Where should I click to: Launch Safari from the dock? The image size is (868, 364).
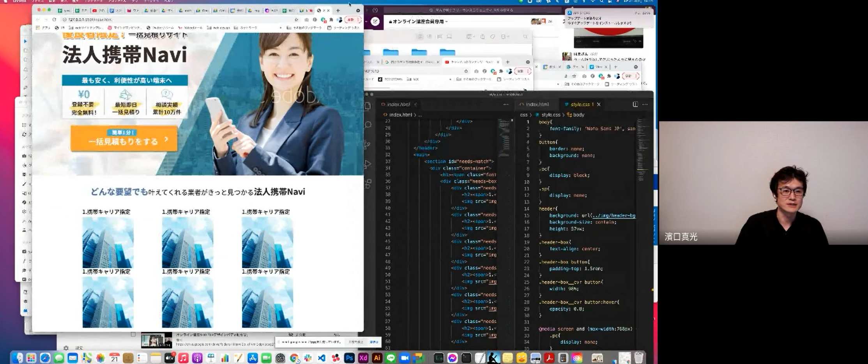pyautogui.click(x=45, y=358)
